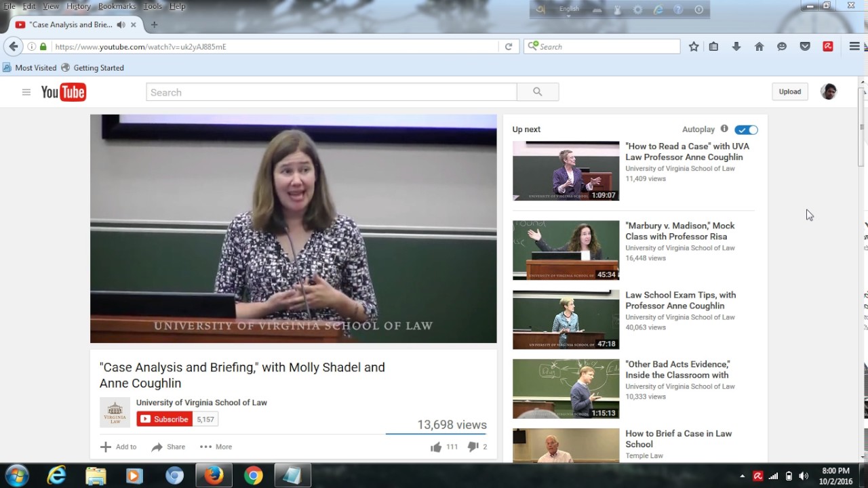Open the 1:09:07 video thumbnail
Screen dimensions: 868x488
tap(566, 171)
